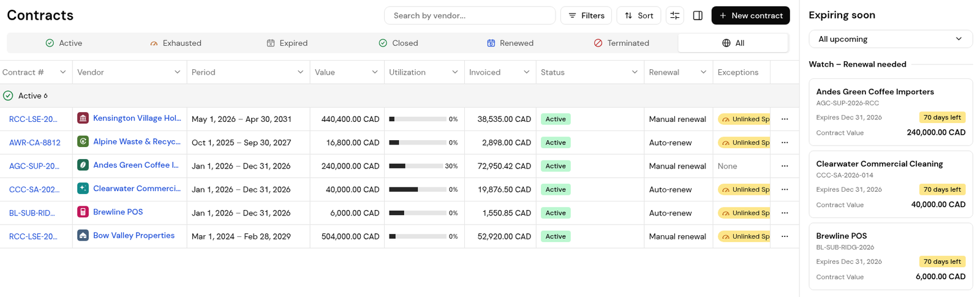Open the All upcoming dropdown
This screenshot has height=297, width=980.
click(891, 39)
